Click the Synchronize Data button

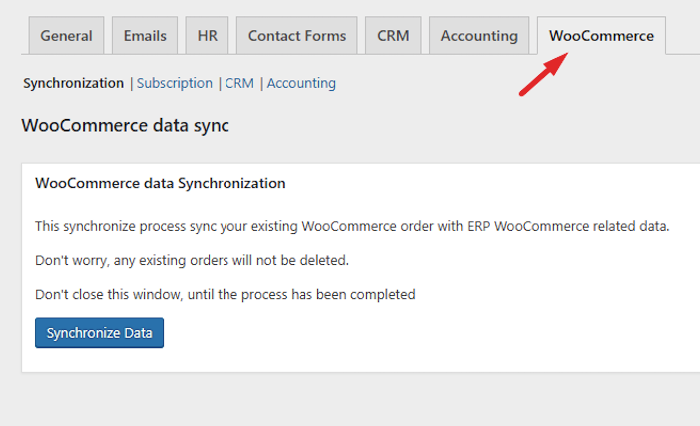(x=100, y=333)
